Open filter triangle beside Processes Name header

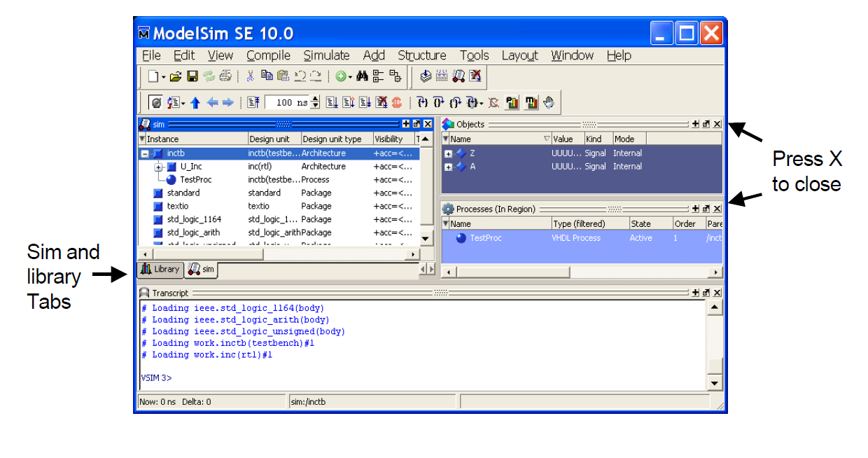447,224
